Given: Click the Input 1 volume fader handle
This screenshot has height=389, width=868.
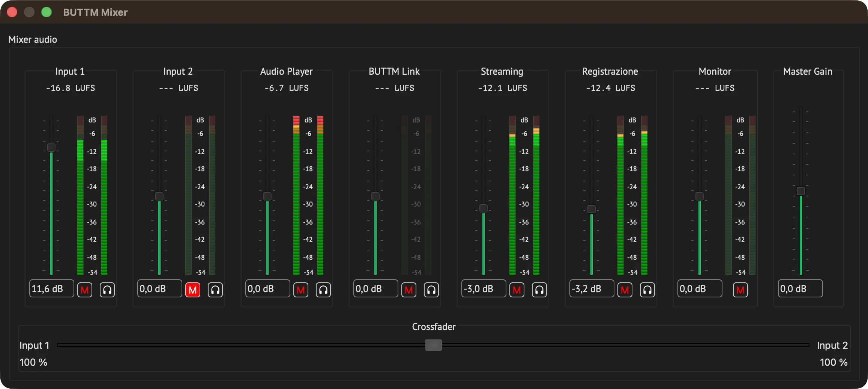Looking at the screenshot, I should pyautogui.click(x=51, y=148).
